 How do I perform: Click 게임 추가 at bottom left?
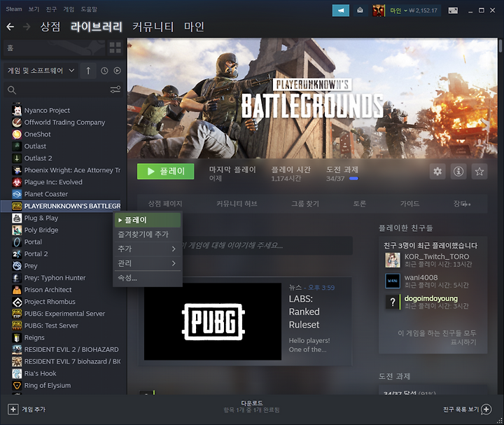coord(34,410)
